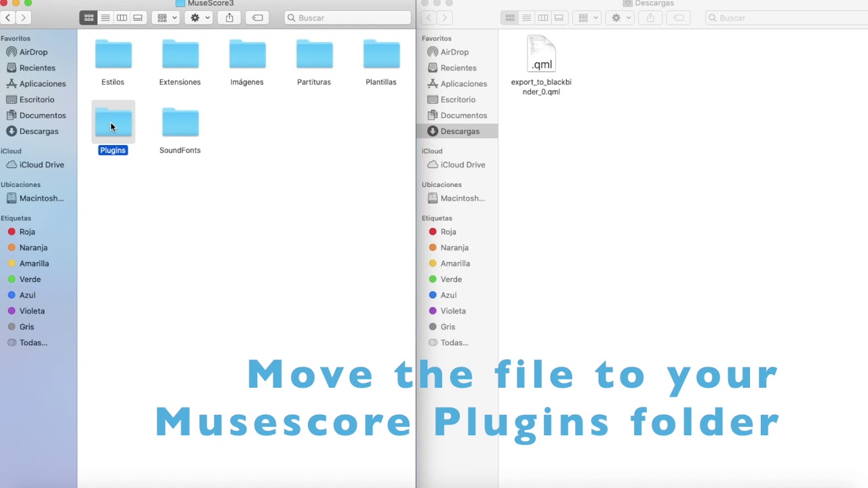Image resolution: width=868 pixels, height=488 pixels.
Task: Open iCloud Drive in Descargas window sidebar
Action: [x=457, y=165]
